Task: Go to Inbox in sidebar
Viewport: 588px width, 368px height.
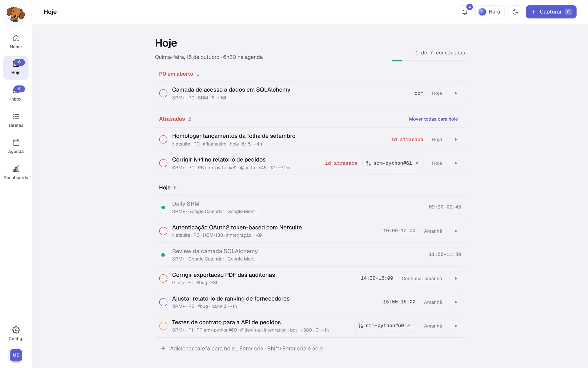Action: (16, 94)
